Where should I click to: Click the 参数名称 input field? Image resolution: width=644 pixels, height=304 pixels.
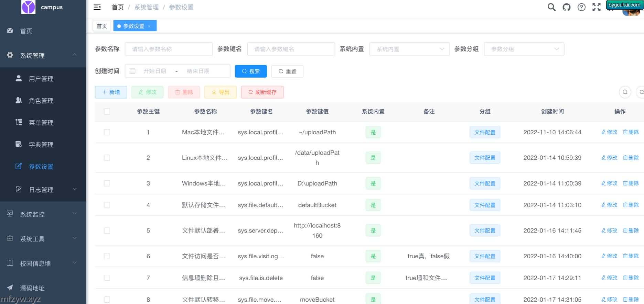[169, 49]
